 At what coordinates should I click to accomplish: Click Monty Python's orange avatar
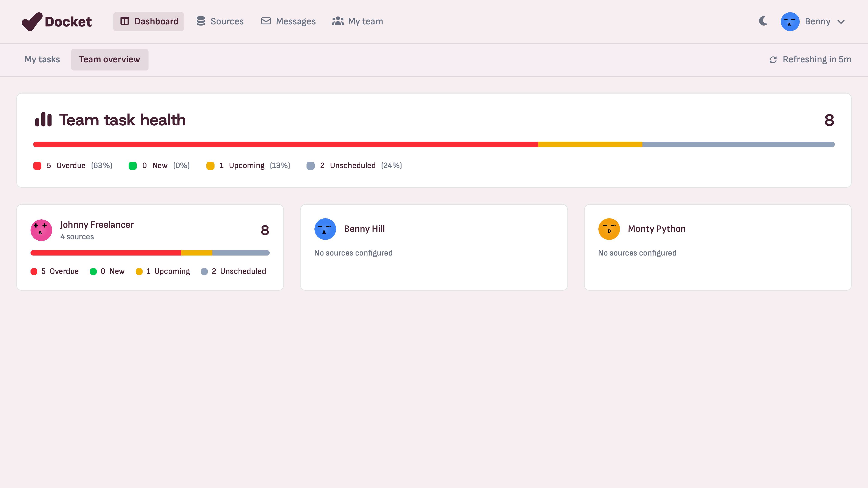pos(609,229)
